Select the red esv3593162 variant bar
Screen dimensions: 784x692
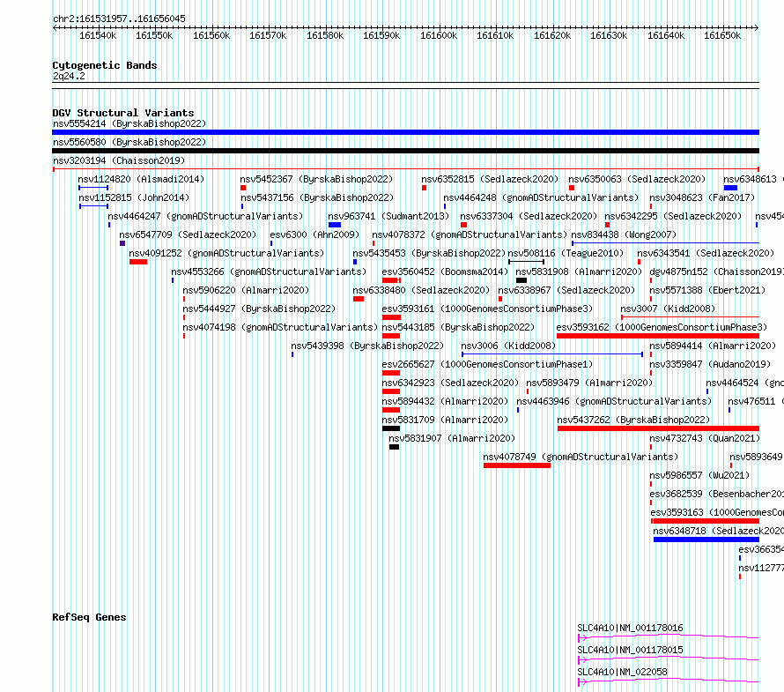point(658,336)
